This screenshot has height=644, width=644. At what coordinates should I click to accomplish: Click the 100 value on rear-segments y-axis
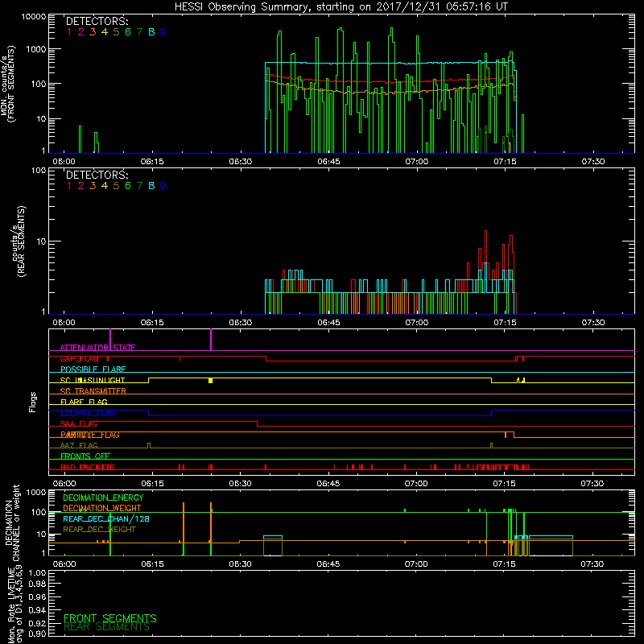39,170
